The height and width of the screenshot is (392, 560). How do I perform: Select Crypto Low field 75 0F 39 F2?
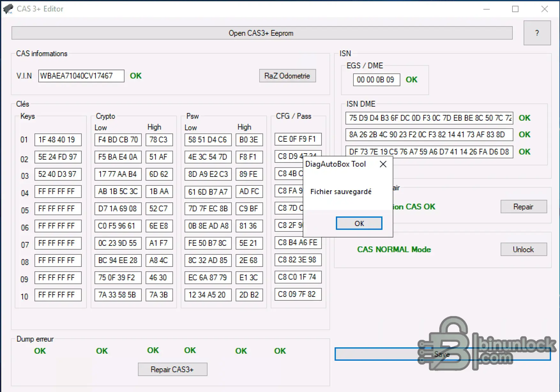point(118,278)
